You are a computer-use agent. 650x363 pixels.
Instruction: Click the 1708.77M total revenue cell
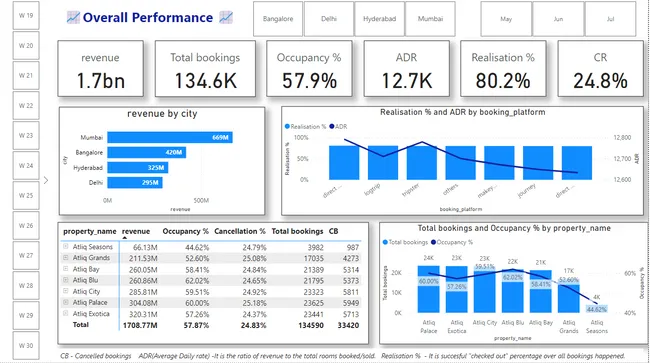(x=140, y=325)
